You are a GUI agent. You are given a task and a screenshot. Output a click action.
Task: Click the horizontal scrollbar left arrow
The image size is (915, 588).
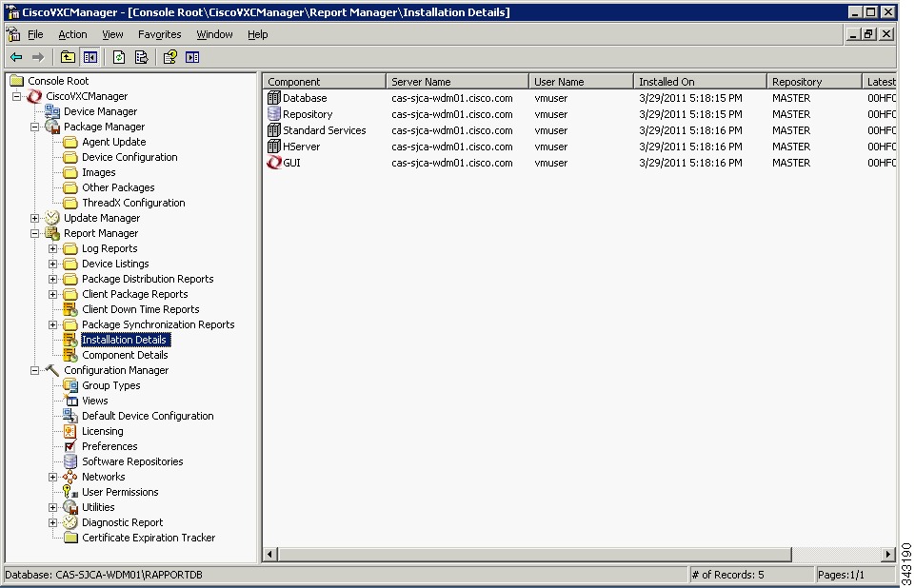point(270,554)
